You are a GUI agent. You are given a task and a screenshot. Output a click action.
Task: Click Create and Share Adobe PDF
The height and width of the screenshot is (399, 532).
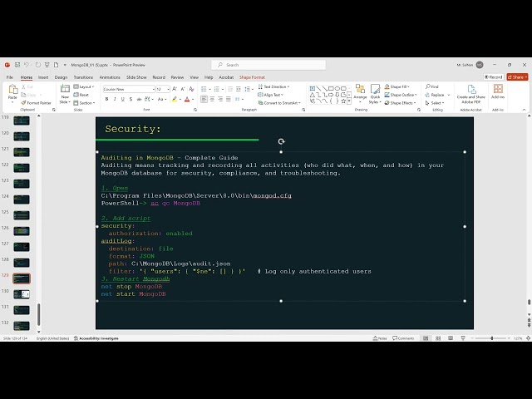471,94
